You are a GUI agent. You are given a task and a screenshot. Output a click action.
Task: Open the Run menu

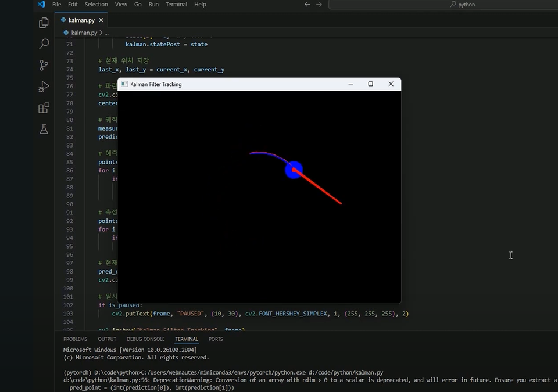(x=153, y=4)
